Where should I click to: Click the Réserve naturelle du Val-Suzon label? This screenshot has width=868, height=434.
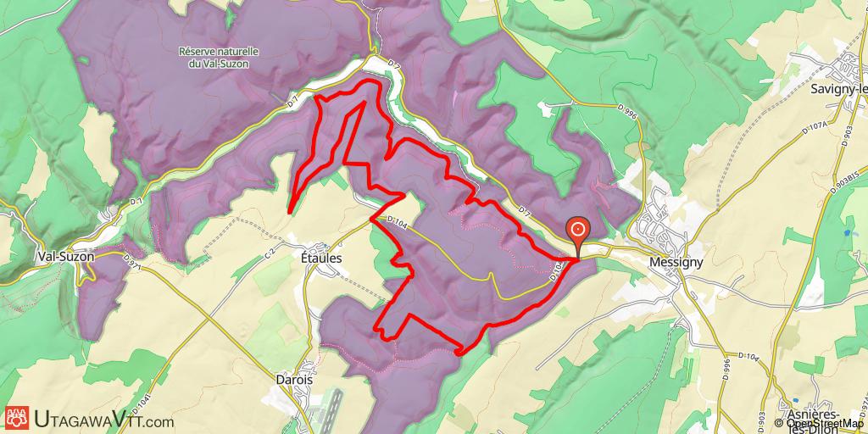pyautogui.click(x=219, y=58)
